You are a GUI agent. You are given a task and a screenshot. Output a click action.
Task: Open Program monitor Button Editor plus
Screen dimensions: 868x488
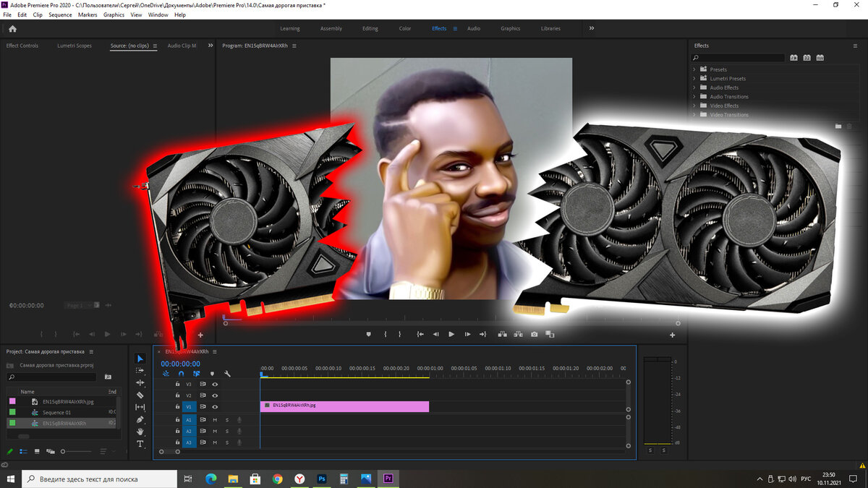point(672,335)
